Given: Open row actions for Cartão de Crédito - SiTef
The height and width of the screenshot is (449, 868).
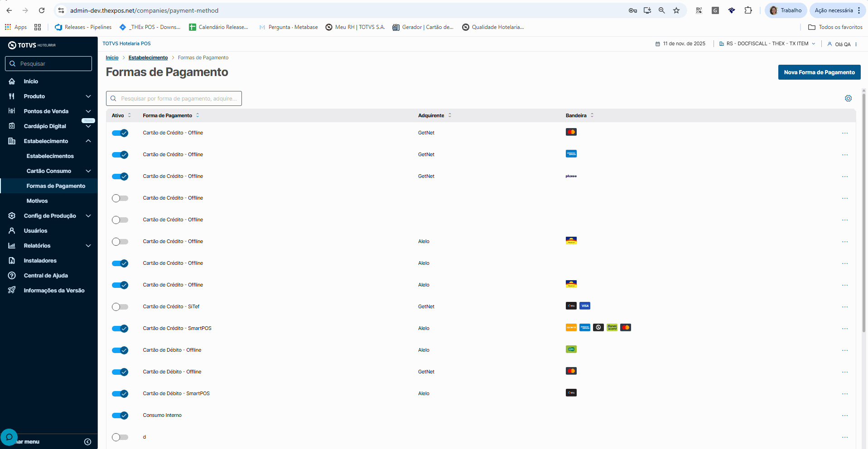Looking at the screenshot, I should click(844, 307).
